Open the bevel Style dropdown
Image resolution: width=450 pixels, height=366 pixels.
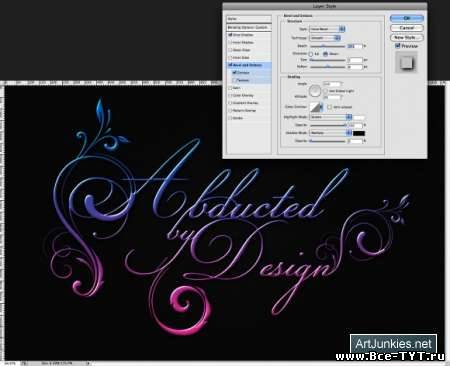tap(327, 29)
